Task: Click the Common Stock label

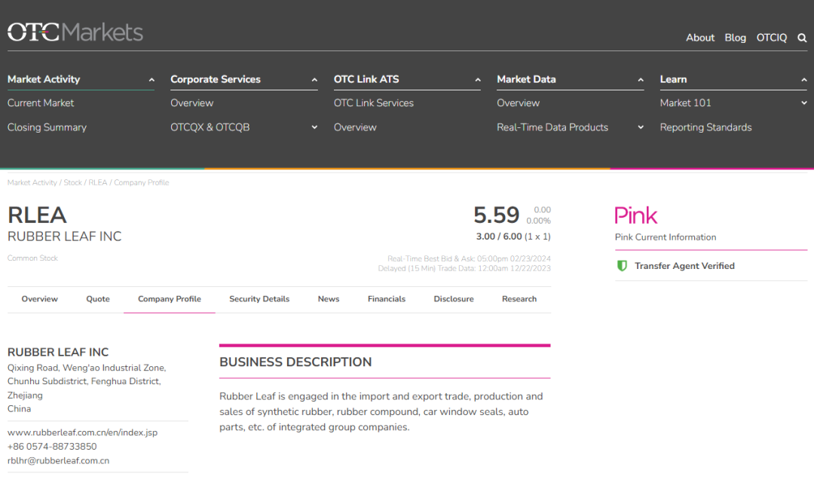Action: coord(32,258)
